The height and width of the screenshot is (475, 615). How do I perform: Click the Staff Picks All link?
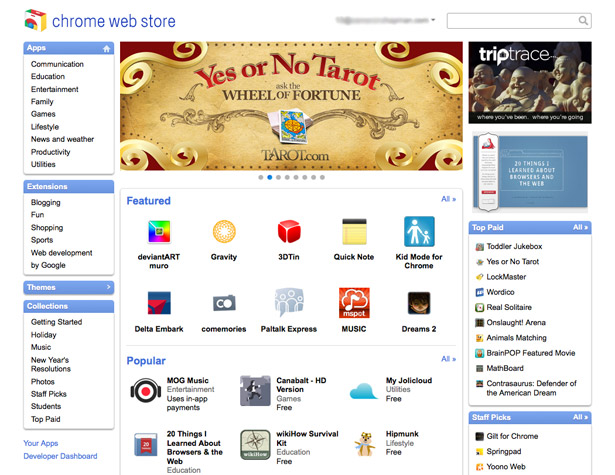580,417
